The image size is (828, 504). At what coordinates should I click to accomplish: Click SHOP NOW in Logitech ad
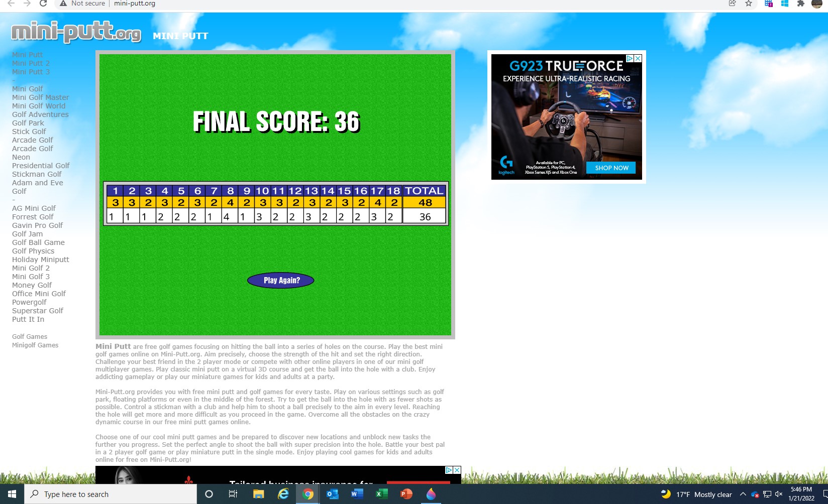611,168
